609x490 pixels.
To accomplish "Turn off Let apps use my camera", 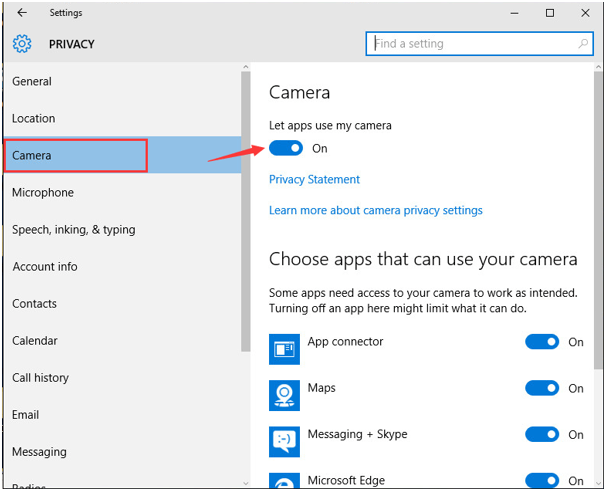I will (286, 148).
